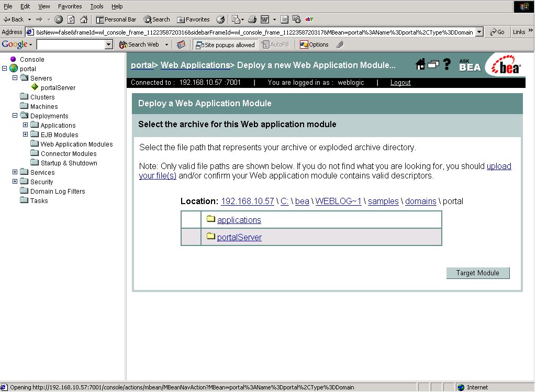536x392 pixels.
Task: Open the Google toolbar logo menu
Action: [x=17, y=44]
